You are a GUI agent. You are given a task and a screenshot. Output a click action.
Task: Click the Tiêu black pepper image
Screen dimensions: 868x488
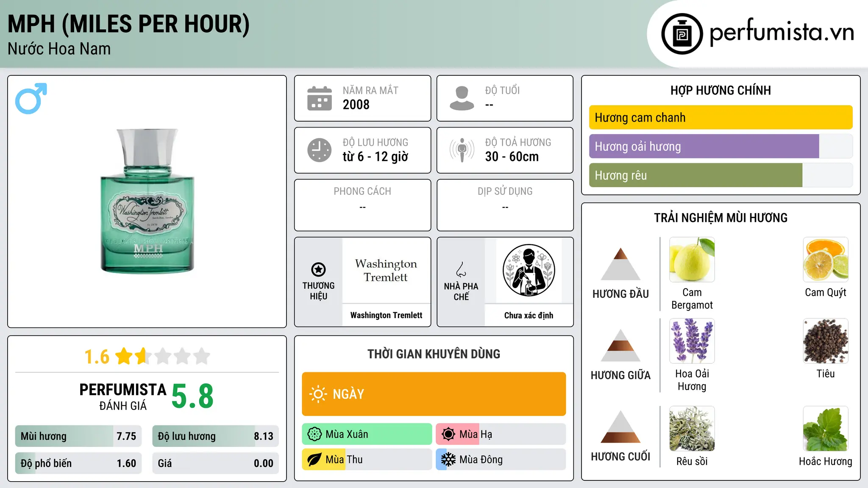coord(826,341)
